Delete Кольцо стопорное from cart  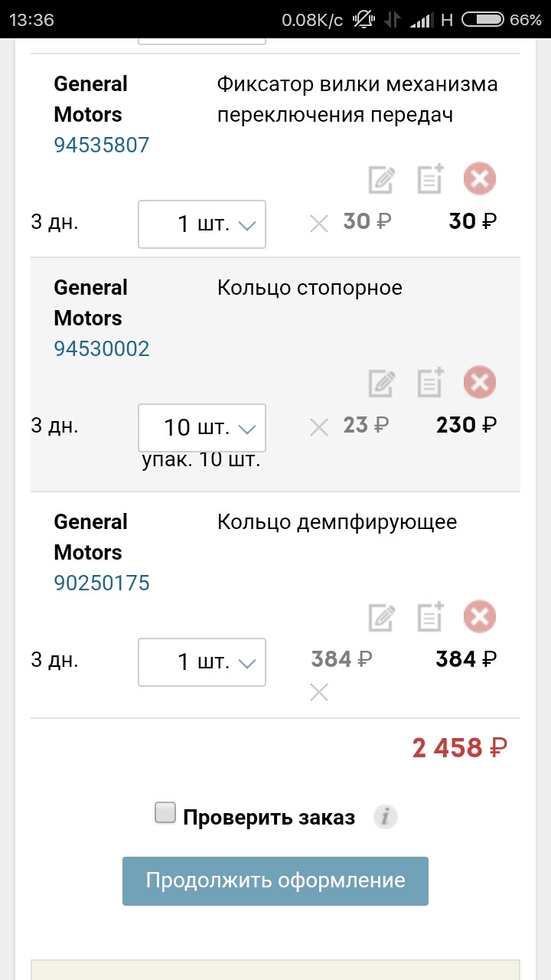480,382
